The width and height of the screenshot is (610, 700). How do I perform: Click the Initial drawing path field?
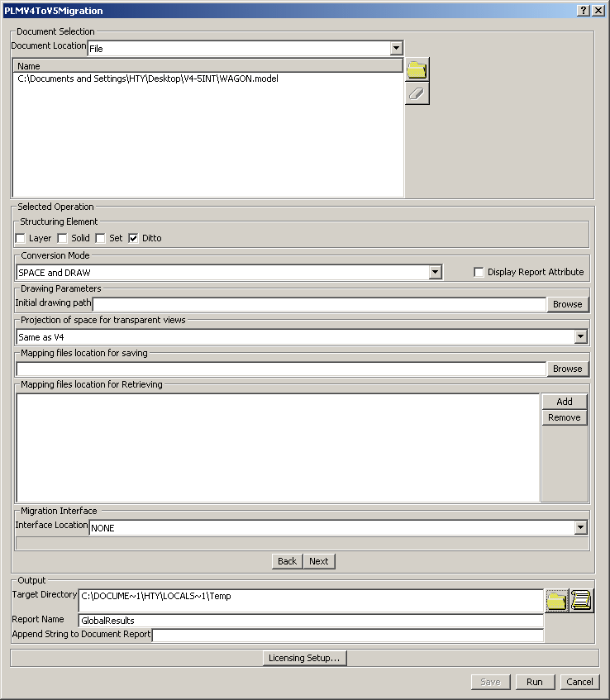pos(319,304)
